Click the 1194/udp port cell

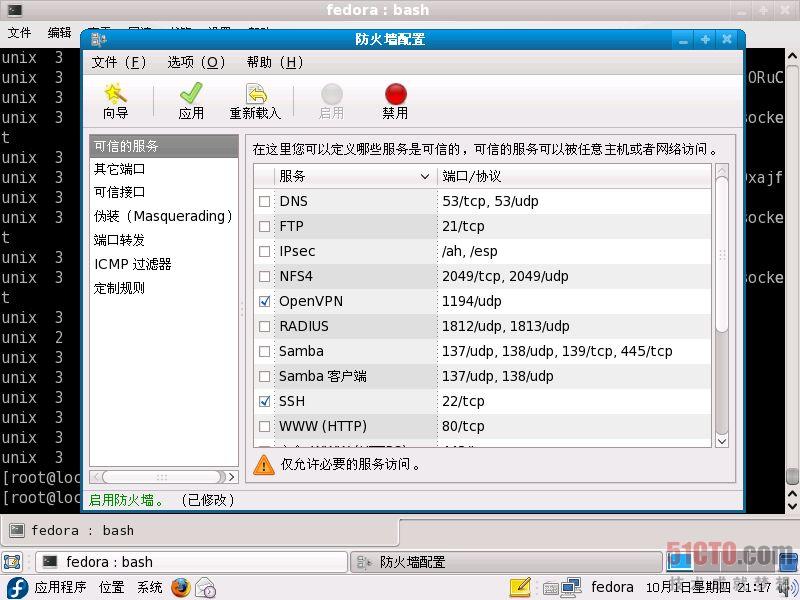coord(574,301)
